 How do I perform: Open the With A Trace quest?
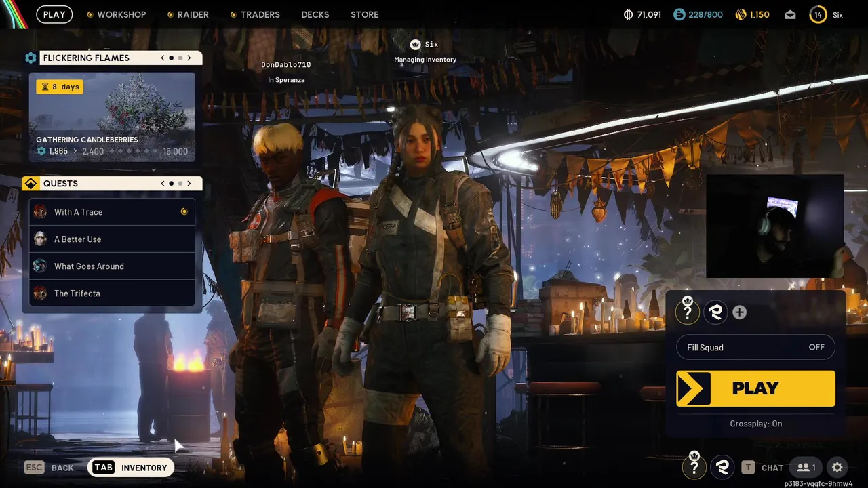[x=112, y=212]
